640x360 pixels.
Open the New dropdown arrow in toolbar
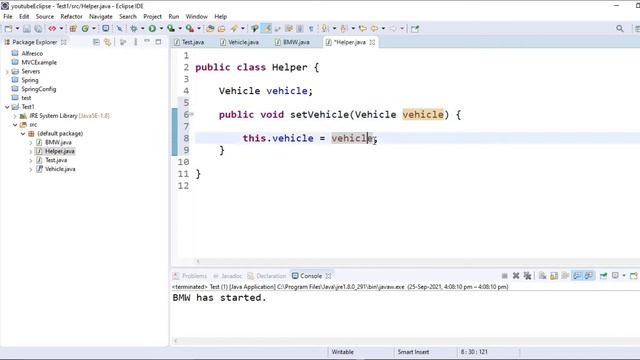[17, 29]
